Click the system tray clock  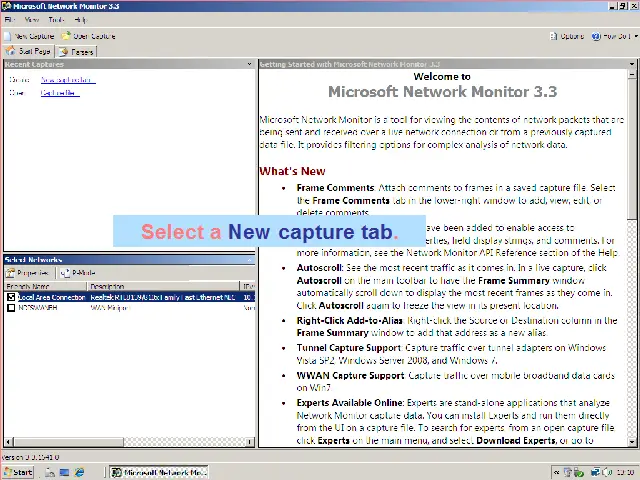tap(625, 472)
